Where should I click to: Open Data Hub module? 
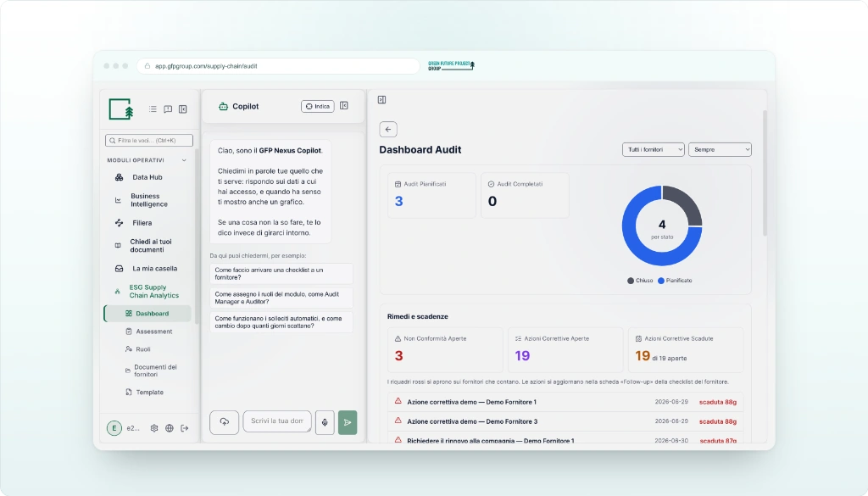pyautogui.click(x=147, y=177)
